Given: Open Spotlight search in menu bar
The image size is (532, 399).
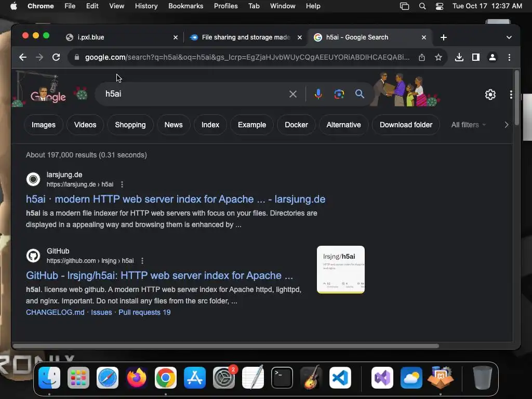Looking at the screenshot, I should [422, 6].
